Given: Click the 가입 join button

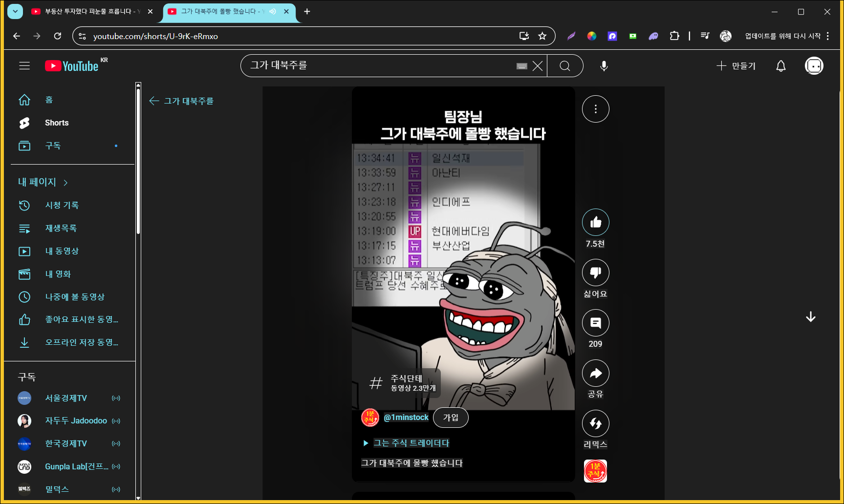Looking at the screenshot, I should [x=451, y=418].
